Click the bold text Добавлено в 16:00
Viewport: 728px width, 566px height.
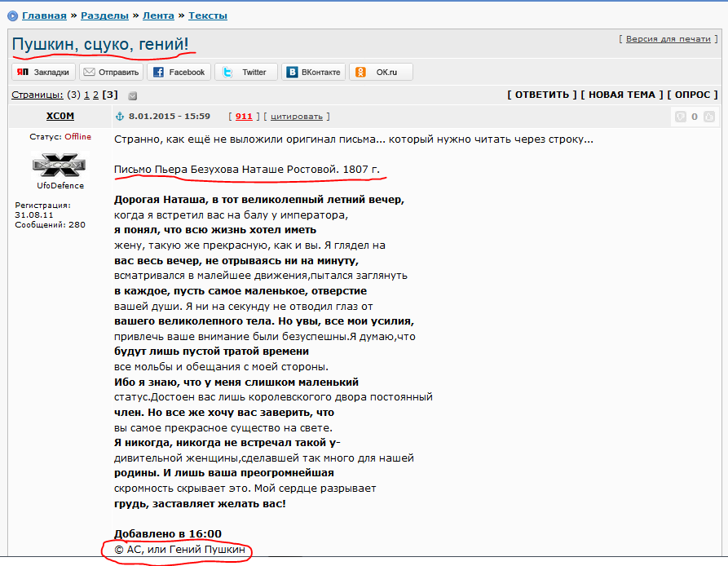[x=168, y=534]
